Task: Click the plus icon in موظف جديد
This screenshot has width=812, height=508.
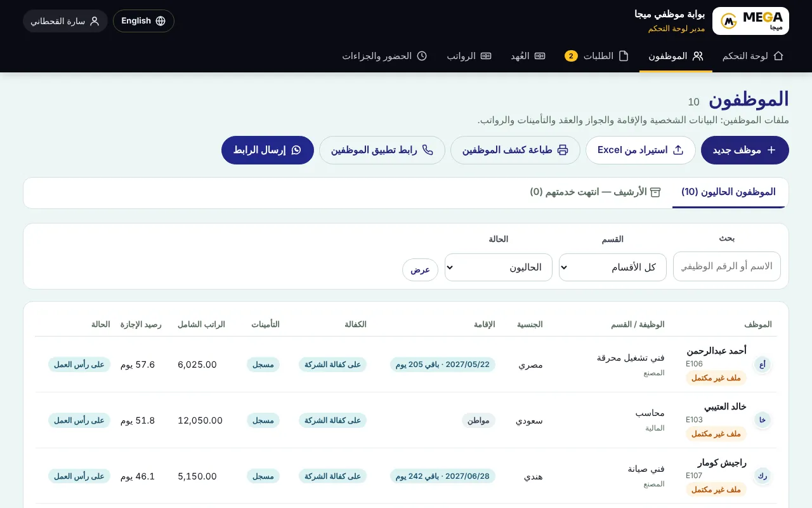Action: click(x=771, y=150)
